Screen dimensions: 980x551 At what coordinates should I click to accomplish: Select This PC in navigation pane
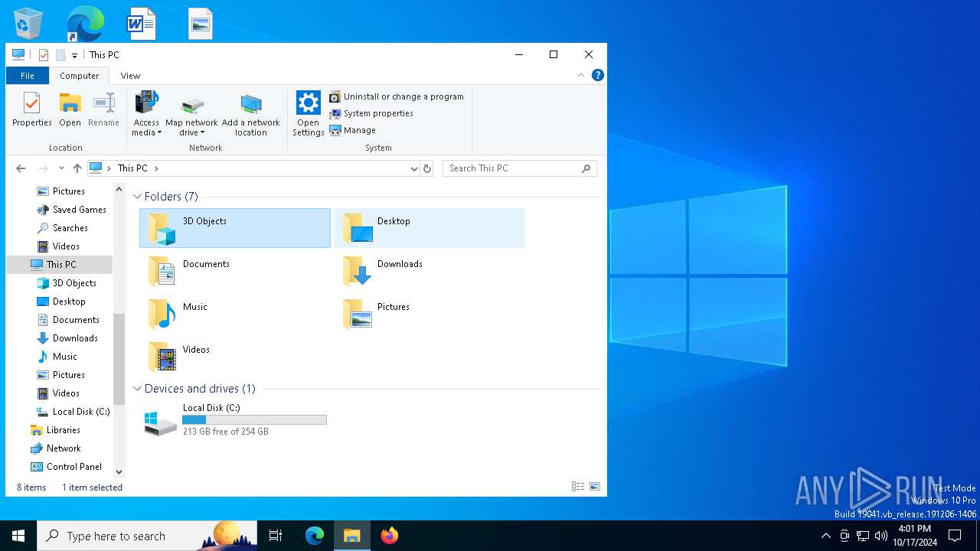tap(60, 265)
